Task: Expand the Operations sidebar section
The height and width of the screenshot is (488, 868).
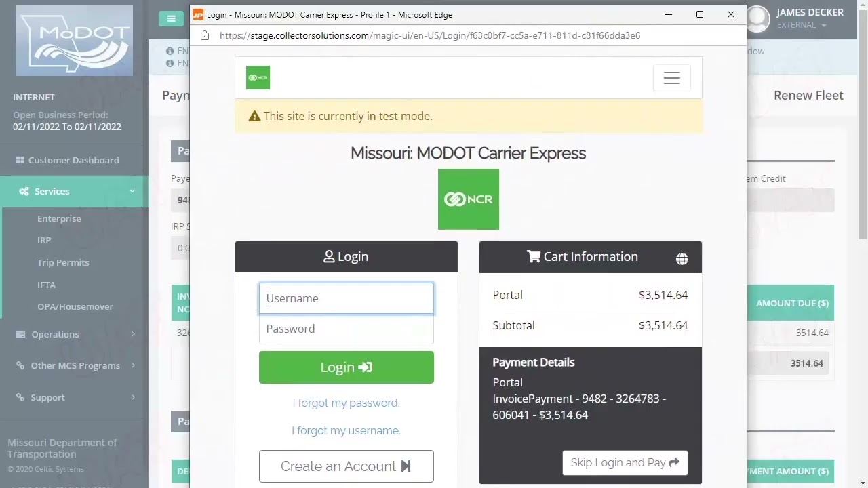Action: click(x=73, y=334)
